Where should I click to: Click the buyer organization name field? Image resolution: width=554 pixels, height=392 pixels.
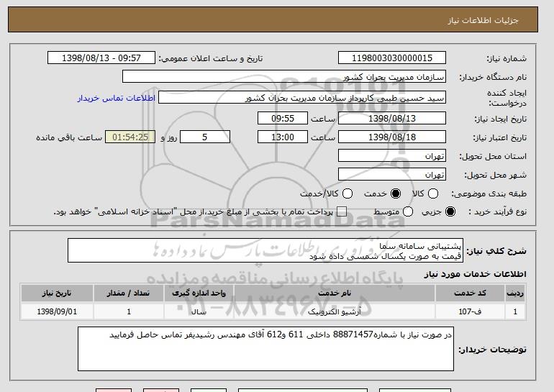click(284, 77)
